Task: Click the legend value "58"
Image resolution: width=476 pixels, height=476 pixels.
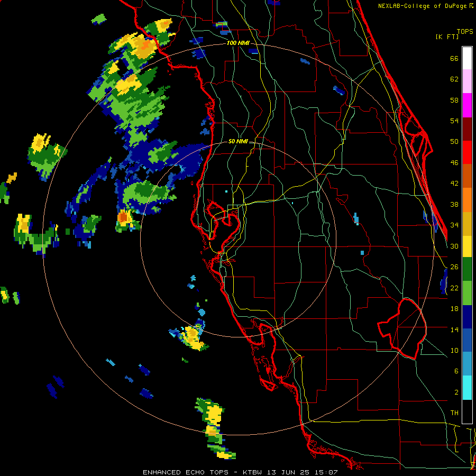Action: (454, 100)
